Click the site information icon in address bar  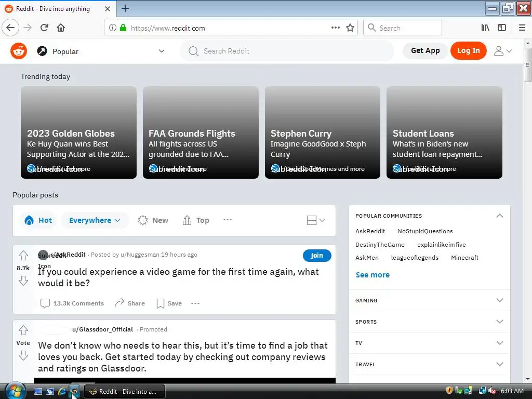[x=113, y=28]
